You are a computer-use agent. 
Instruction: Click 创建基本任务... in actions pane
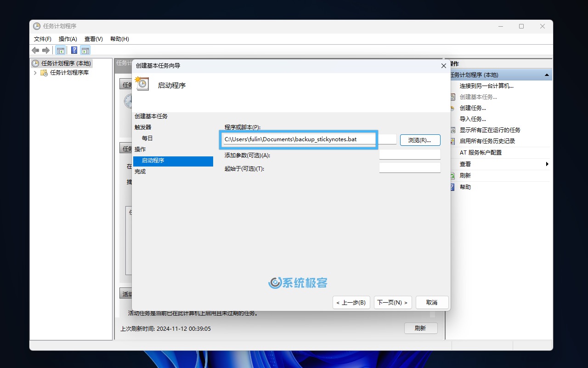[478, 97]
